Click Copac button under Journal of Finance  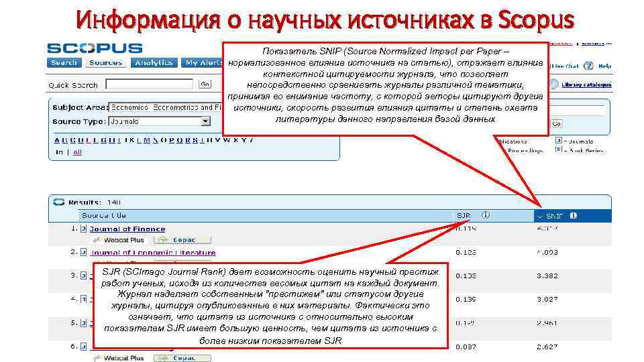pos(182,240)
